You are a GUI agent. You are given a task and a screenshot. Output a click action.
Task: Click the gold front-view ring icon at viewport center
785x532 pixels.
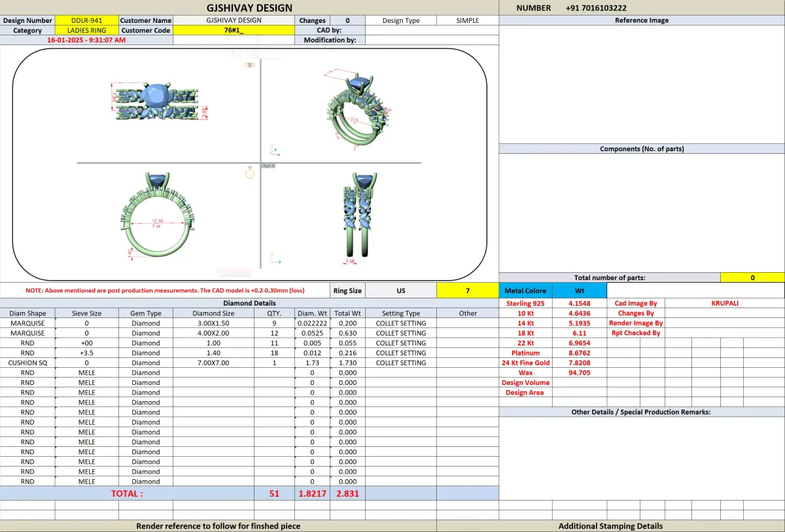(x=249, y=173)
